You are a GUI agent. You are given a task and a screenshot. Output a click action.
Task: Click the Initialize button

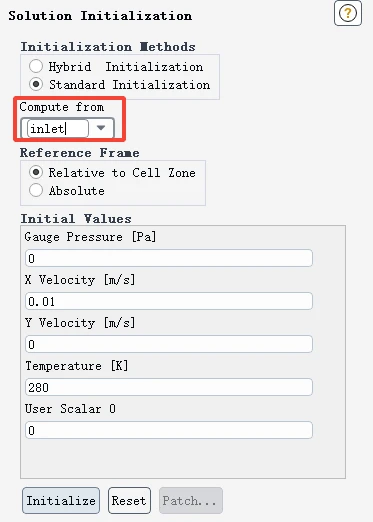tap(61, 500)
